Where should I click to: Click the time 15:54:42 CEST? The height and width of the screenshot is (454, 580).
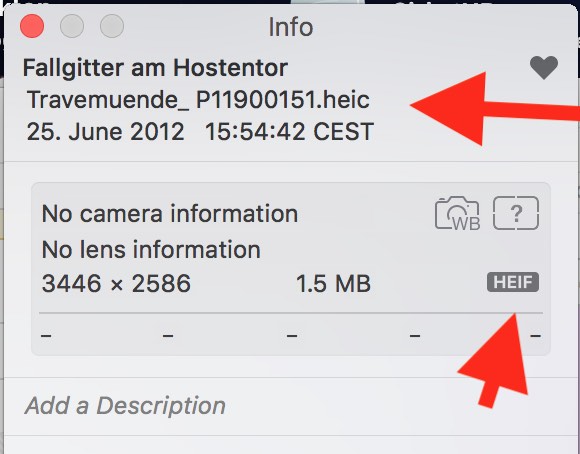pyautogui.click(x=289, y=132)
